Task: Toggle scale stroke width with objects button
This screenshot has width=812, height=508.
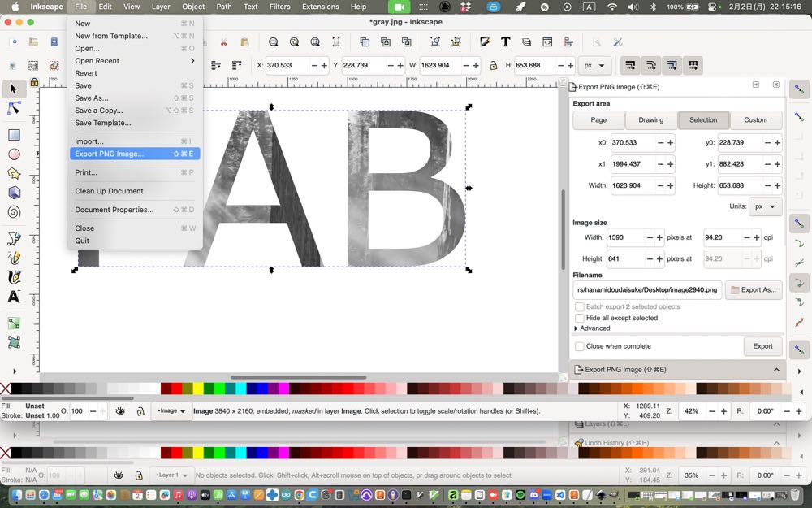Action: (630, 65)
